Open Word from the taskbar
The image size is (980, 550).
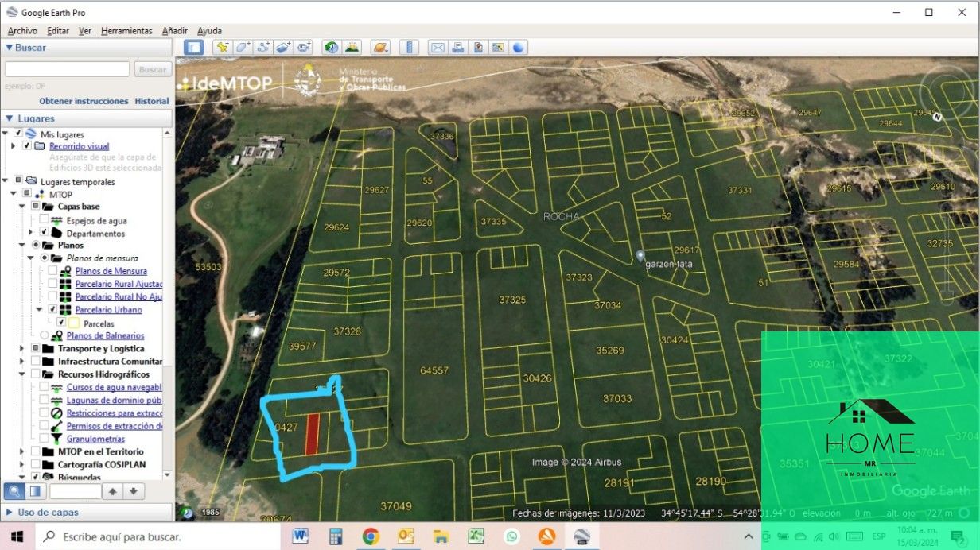coord(301,536)
